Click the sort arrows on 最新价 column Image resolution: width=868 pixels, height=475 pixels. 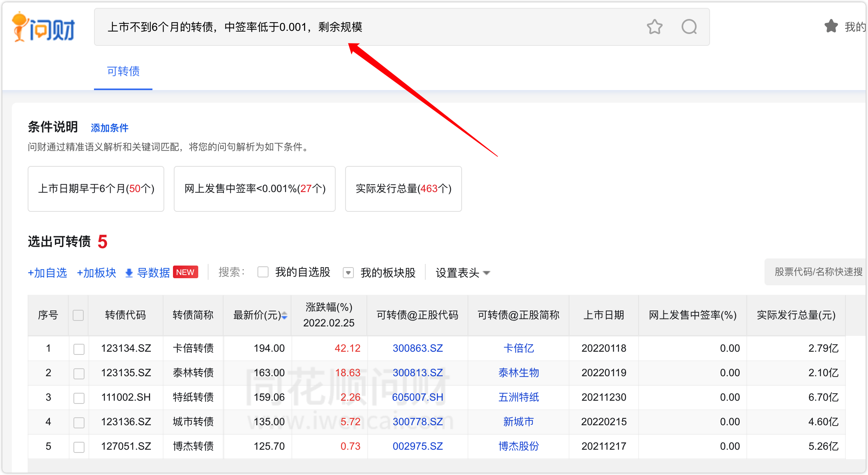point(284,315)
